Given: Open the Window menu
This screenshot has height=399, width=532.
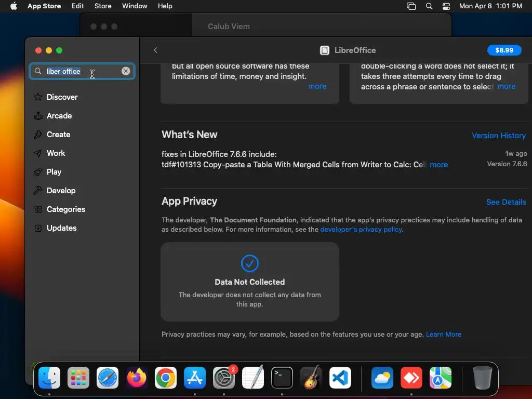Looking at the screenshot, I should point(135,6).
